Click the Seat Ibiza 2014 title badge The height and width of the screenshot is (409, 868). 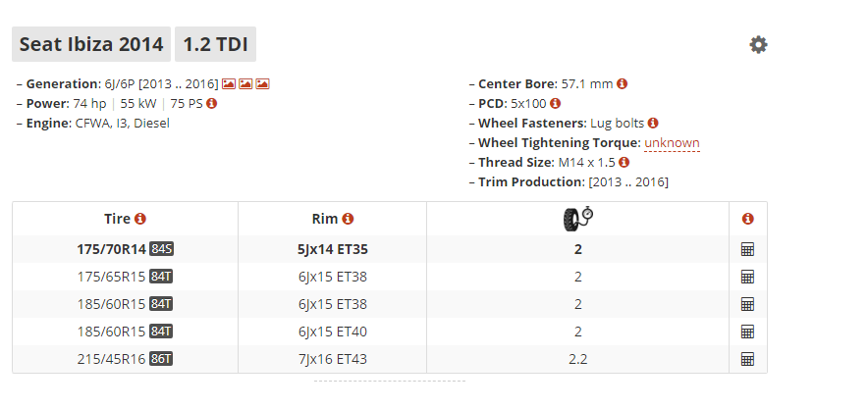(x=91, y=44)
